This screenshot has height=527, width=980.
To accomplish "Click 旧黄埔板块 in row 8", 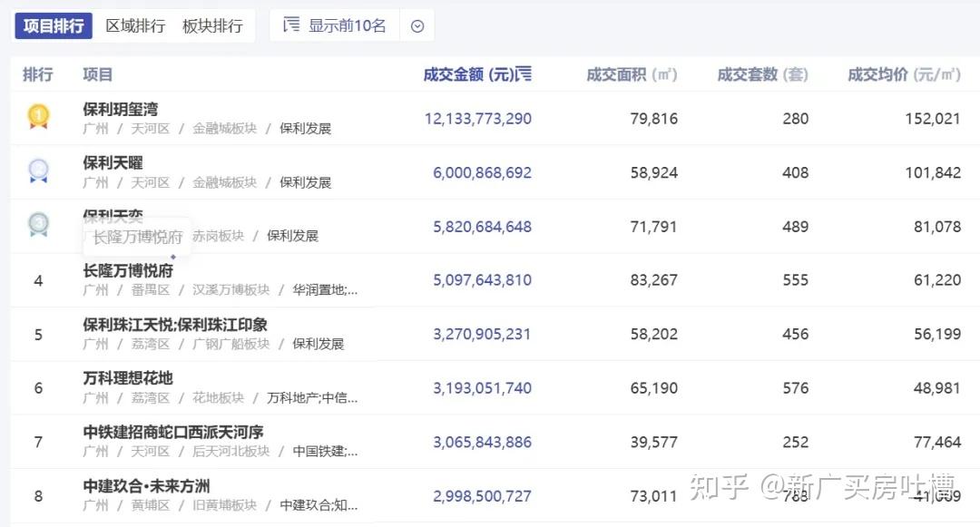I will [224, 505].
